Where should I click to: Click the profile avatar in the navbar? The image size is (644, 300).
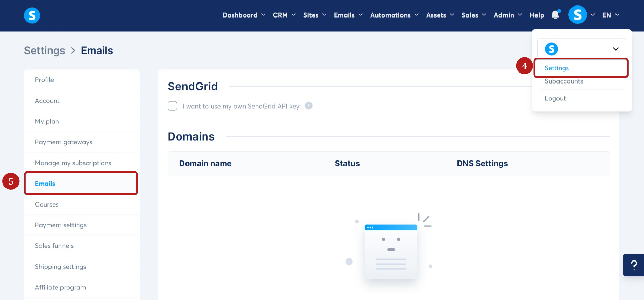tap(577, 15)
